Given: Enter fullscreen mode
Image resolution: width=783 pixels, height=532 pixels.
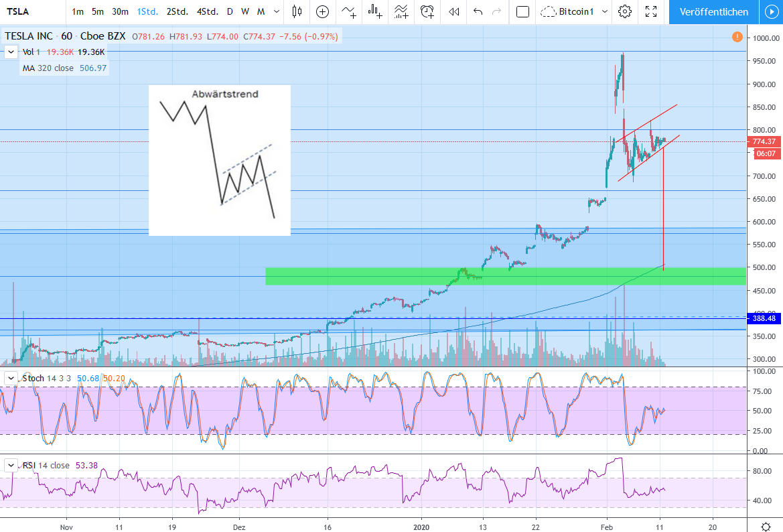Looking at the screenshot, I should click(x=651, y=11).
